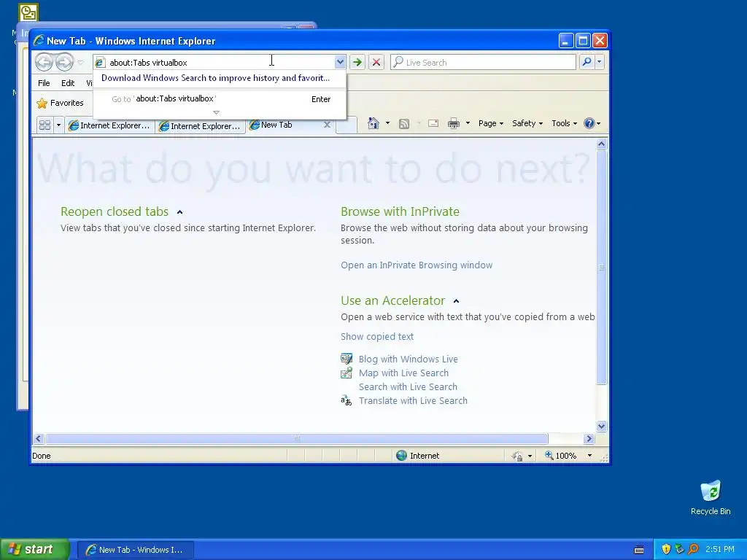Click Download Windows Search suggestion link
This screenshot has height=560, width=747.
coord(215,78)
